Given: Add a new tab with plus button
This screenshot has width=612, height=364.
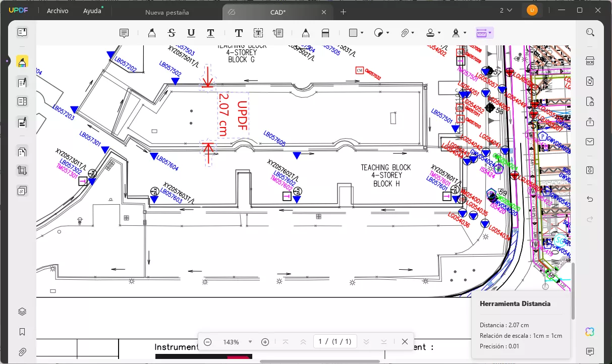Looking at the screenshot, I should [344, 12].
